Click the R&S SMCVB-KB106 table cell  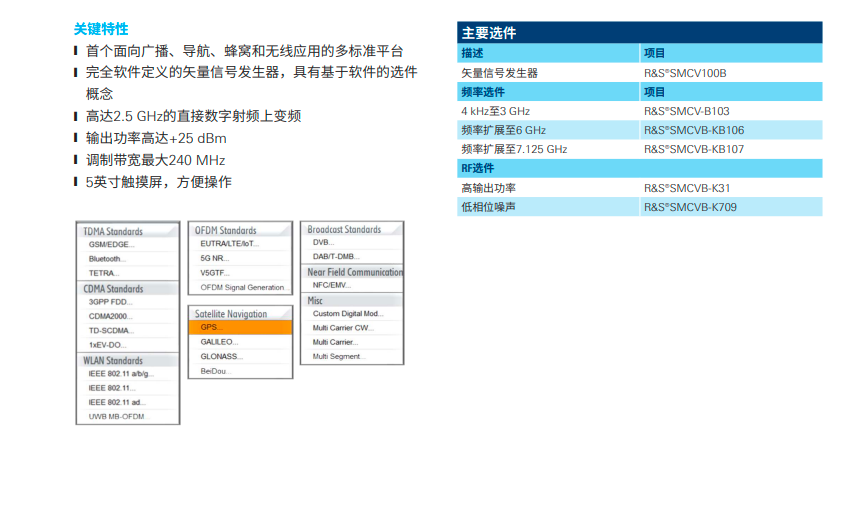point(693,130)
